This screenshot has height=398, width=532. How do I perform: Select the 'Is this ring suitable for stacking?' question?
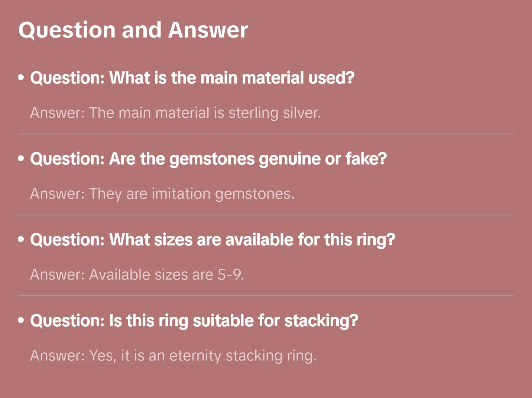194,321
